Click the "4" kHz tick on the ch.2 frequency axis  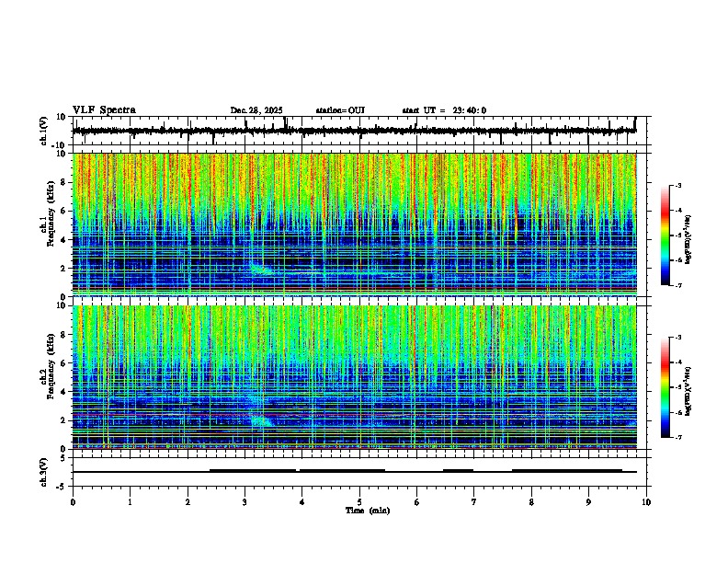click(64, 392)
